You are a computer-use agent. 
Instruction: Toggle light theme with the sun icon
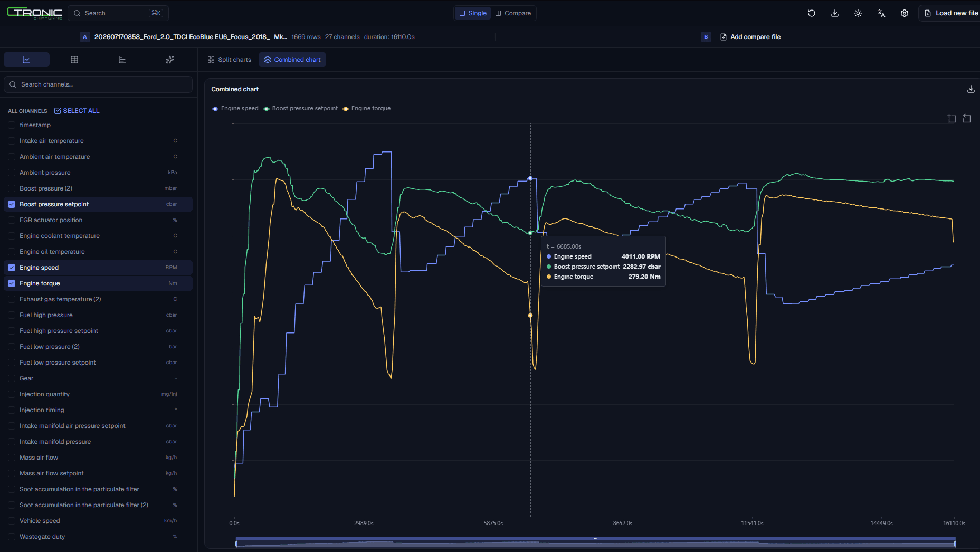pyautogui.click(x=858, y=13)
